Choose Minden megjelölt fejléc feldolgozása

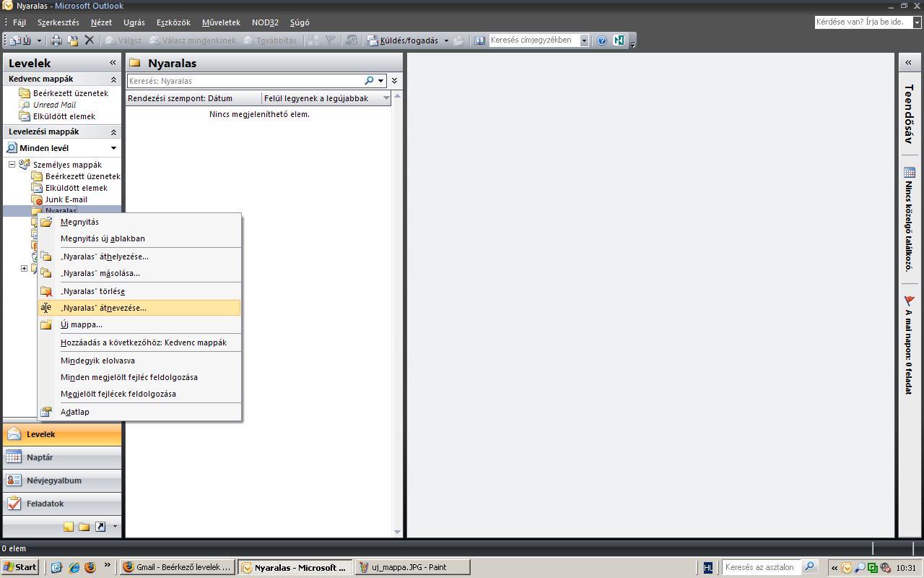point(139,377)
